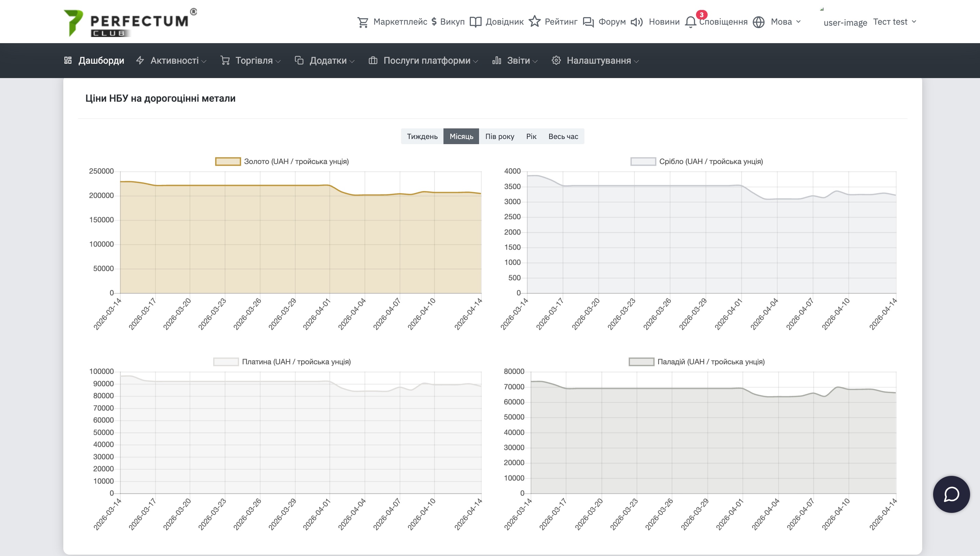
Task: Click the Паладій legend color swatch
Action: click(x=641, y=362)
